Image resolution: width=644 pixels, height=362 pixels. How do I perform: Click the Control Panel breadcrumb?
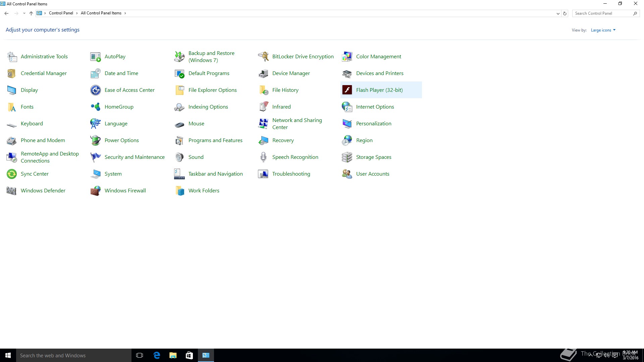[61, 13]
